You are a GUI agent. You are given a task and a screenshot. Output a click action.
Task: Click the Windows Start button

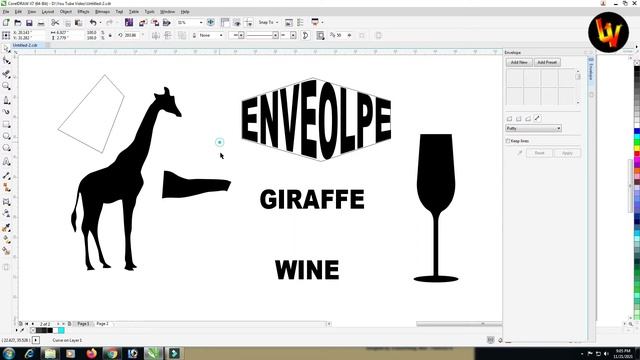coord(9,353)
